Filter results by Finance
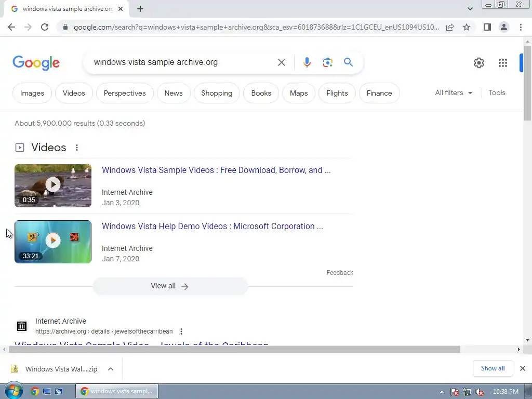 pyautogui.click(x=379, y=94)
